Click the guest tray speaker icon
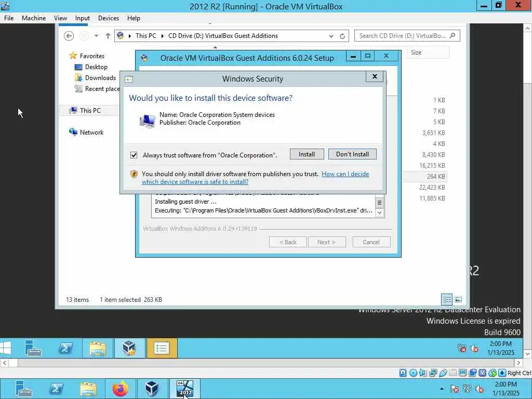532x399 pixels. click(474, 348)
